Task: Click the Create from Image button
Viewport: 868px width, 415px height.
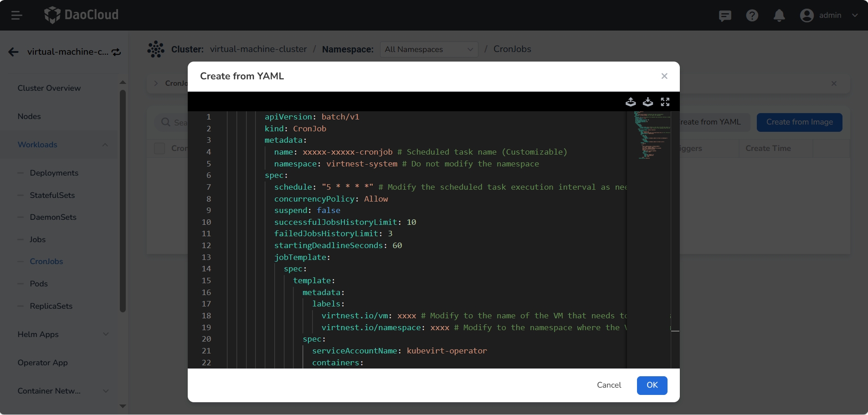Action: [799, 122]
